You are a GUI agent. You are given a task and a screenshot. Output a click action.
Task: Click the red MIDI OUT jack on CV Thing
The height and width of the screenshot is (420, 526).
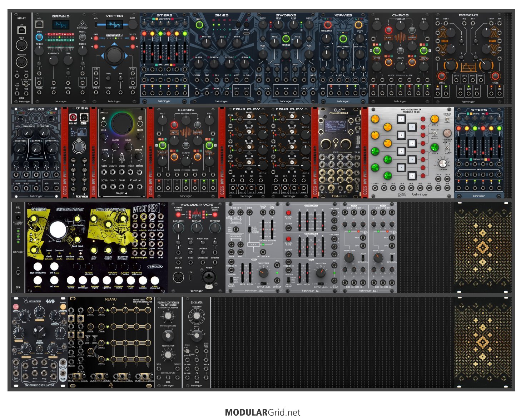74,117
